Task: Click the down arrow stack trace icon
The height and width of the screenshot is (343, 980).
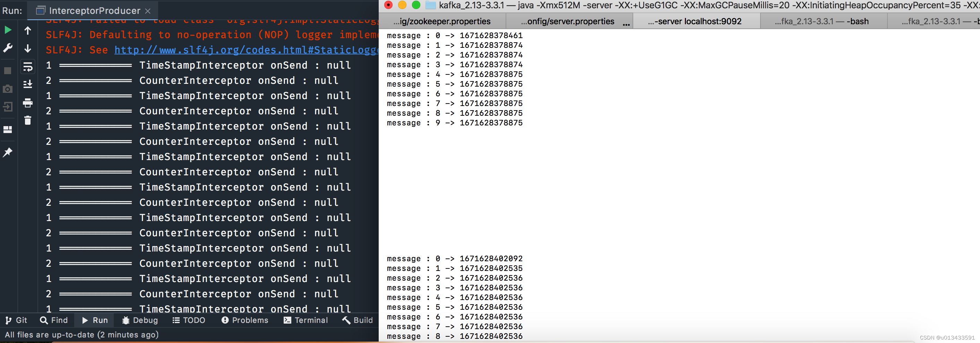Action: [28, 48]
